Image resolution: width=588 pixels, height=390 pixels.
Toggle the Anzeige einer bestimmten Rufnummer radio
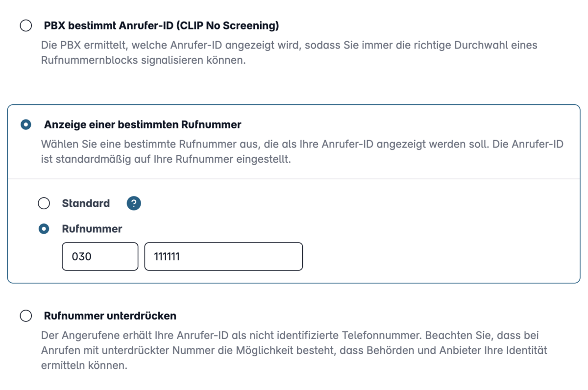(26, 125)
